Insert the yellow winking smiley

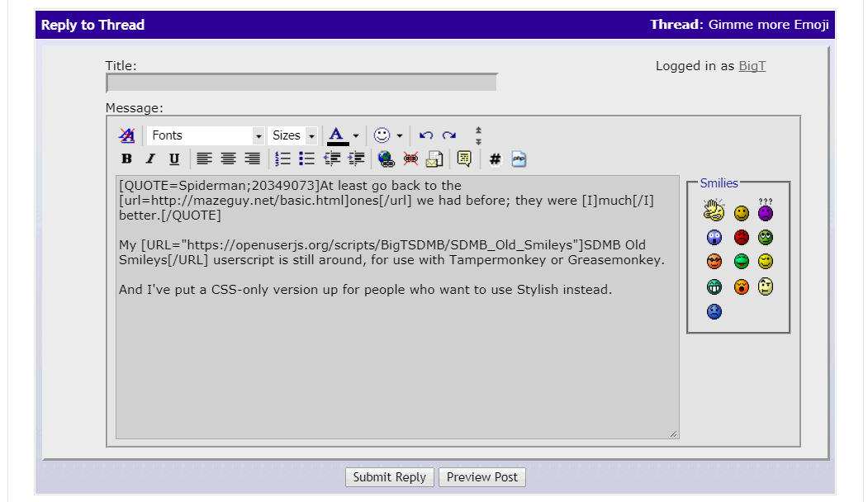point(766,261)
